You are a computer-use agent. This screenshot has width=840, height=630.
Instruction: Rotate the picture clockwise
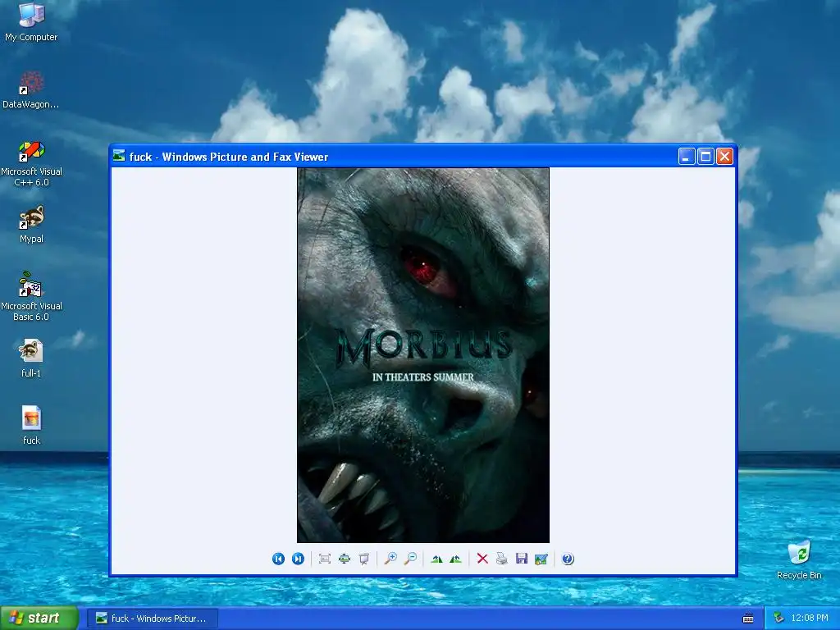[x=436, y=559]
